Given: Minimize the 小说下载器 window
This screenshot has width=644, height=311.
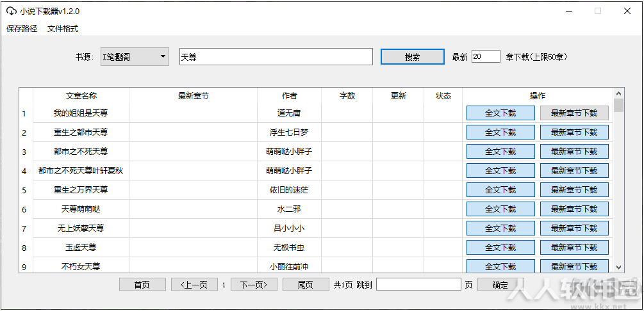Looking at the screenshot, I should coord(569,11).
